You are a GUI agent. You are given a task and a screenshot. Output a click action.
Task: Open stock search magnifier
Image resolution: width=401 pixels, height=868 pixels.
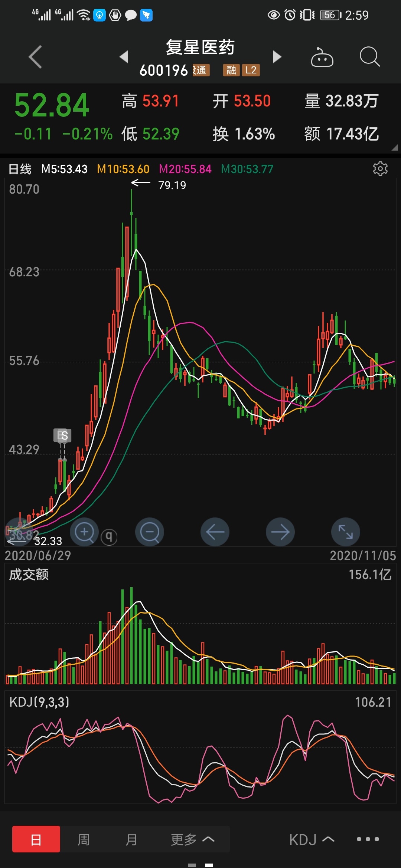click(370, 57)
